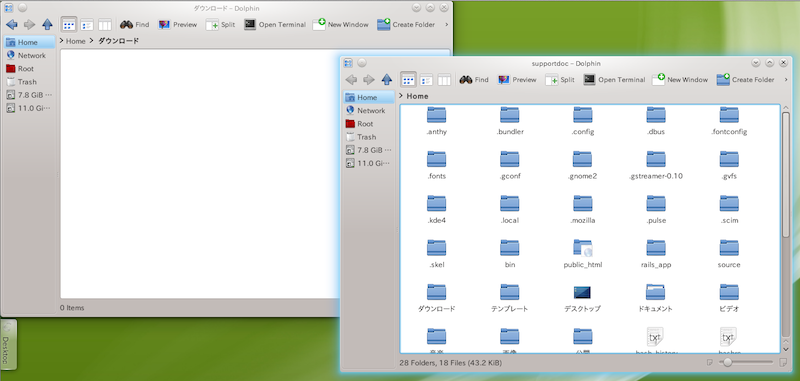Expand toolbar overflow chevron in supportdoc window
The image size is (800, 381).
pos(786,80)
